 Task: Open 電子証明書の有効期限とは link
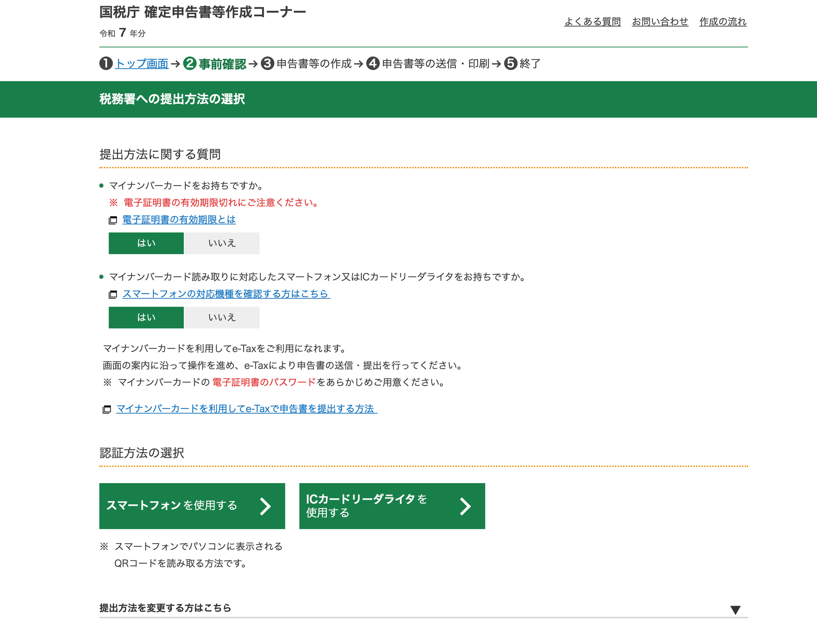point(179,220)
